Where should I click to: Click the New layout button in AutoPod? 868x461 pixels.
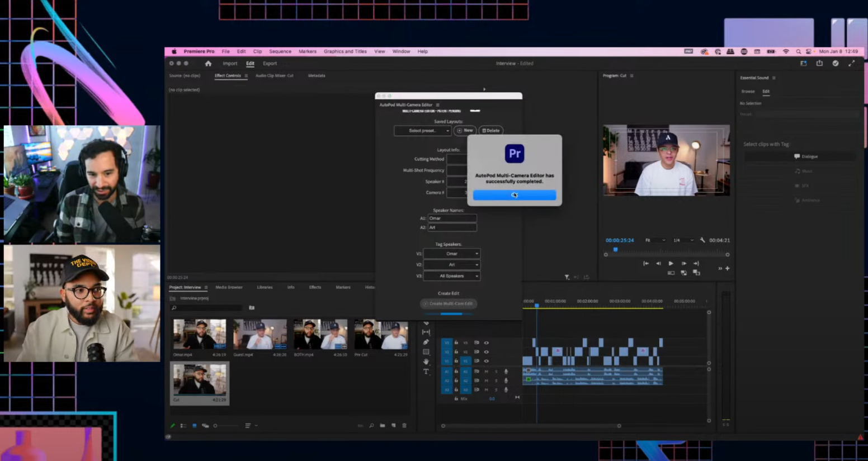coord(465,131)
